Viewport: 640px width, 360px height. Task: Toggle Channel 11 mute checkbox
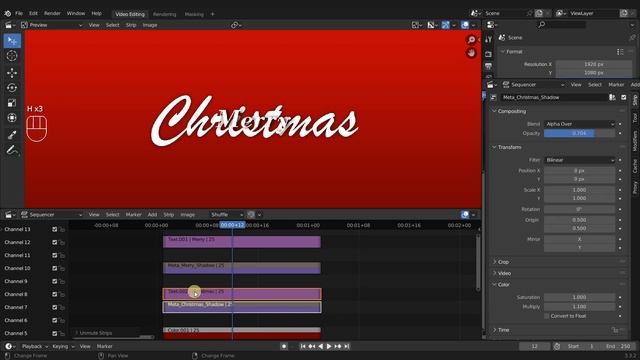55,256
